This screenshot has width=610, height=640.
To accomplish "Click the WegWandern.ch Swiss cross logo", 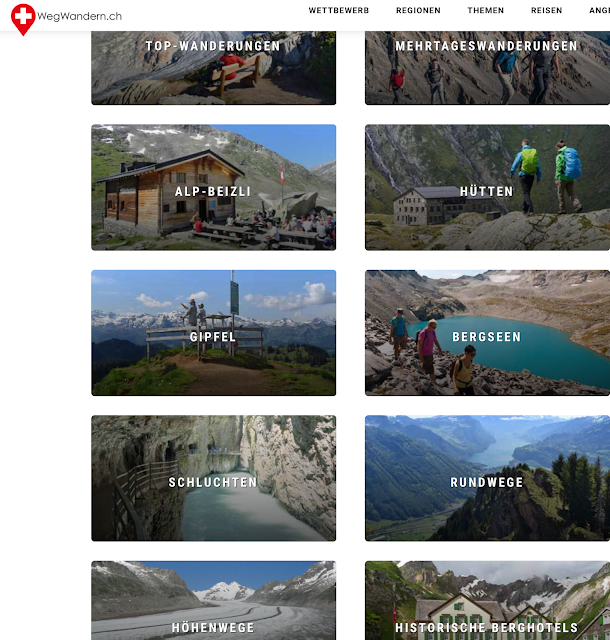I will [x=23, y=19].
